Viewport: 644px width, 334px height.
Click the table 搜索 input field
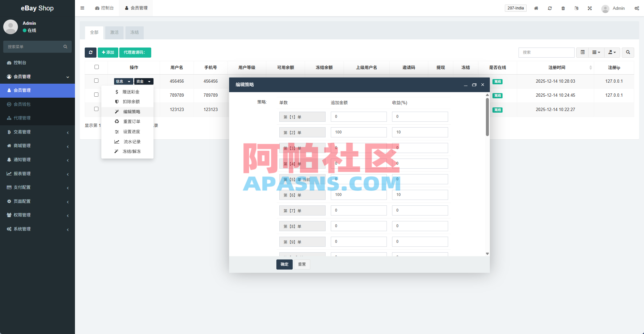(547, 52)
